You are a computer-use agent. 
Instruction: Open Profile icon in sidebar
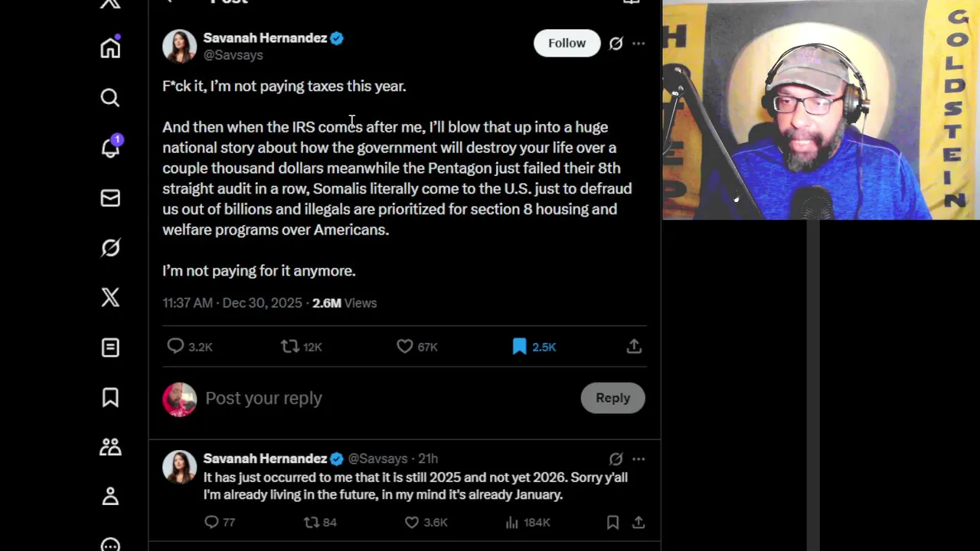[x=110, y=497]
